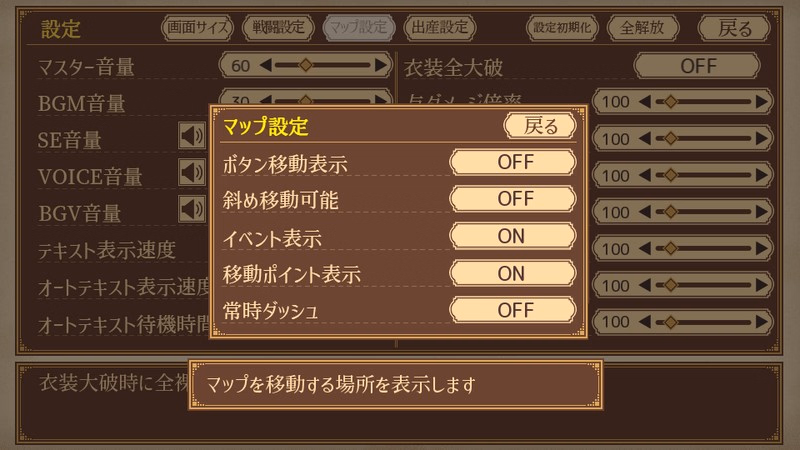Toggle 衣装全大破 OFF button
Image resolution: width=800 pixels, height=450 pixels.
tap(697, 66)
